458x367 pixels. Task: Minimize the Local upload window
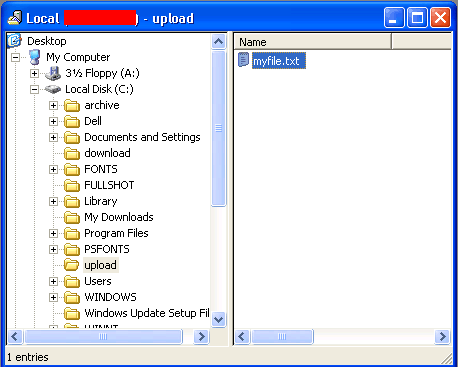394,18
